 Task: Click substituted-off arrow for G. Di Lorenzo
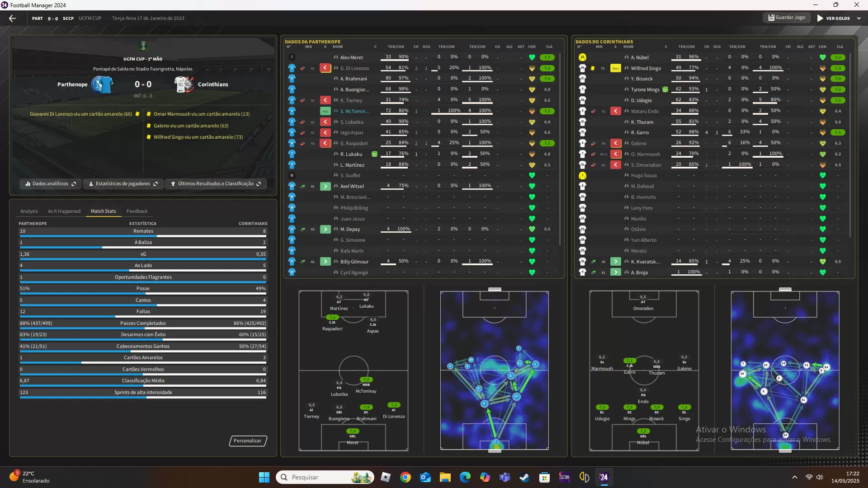(325, 68)
